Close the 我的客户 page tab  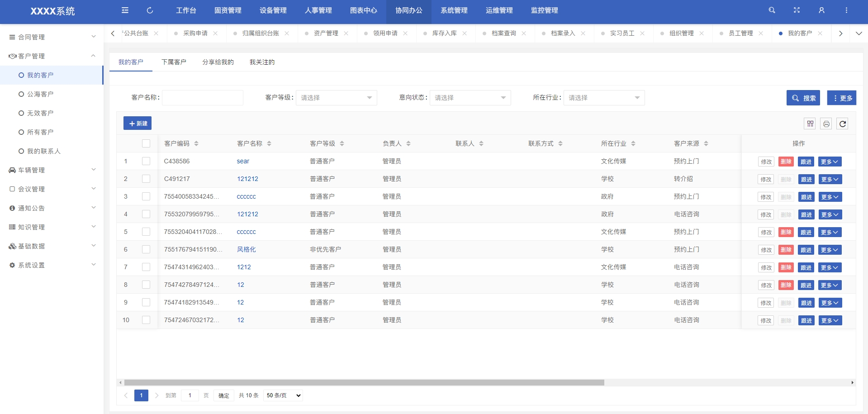[x=820, y=33]
